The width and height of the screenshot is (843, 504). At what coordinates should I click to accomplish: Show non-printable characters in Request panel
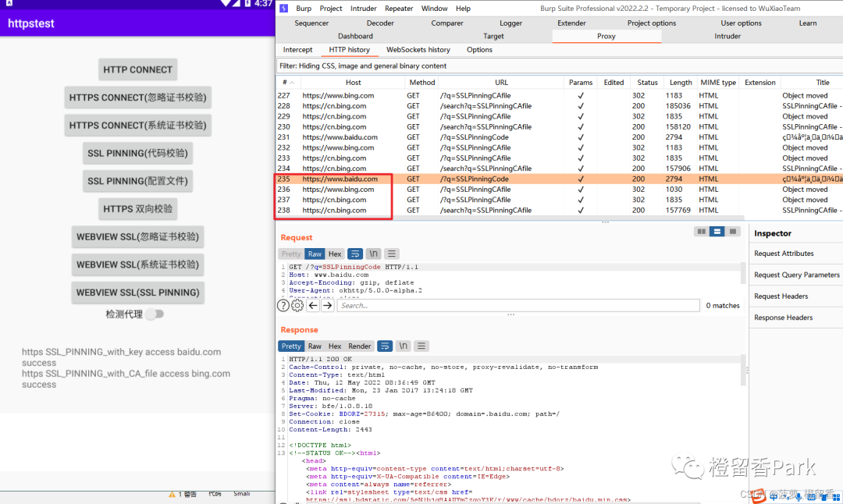374,254
